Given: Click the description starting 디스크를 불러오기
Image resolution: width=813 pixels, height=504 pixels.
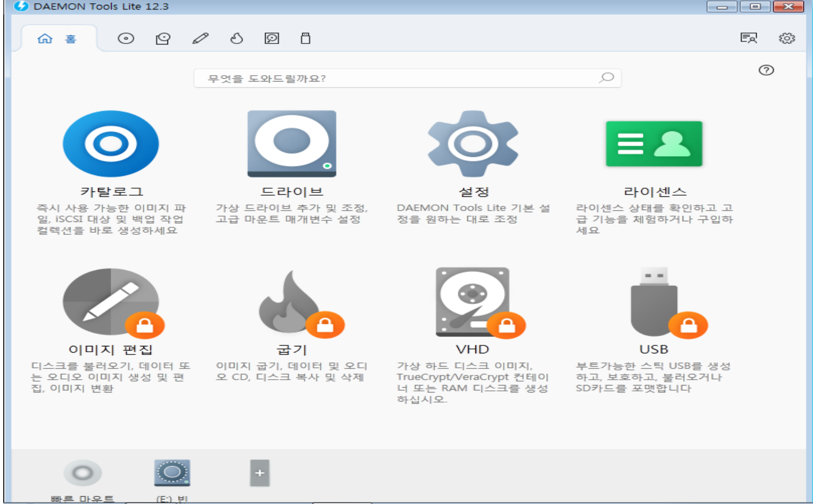Looking at the screenshot, I should tap(111, 377).
